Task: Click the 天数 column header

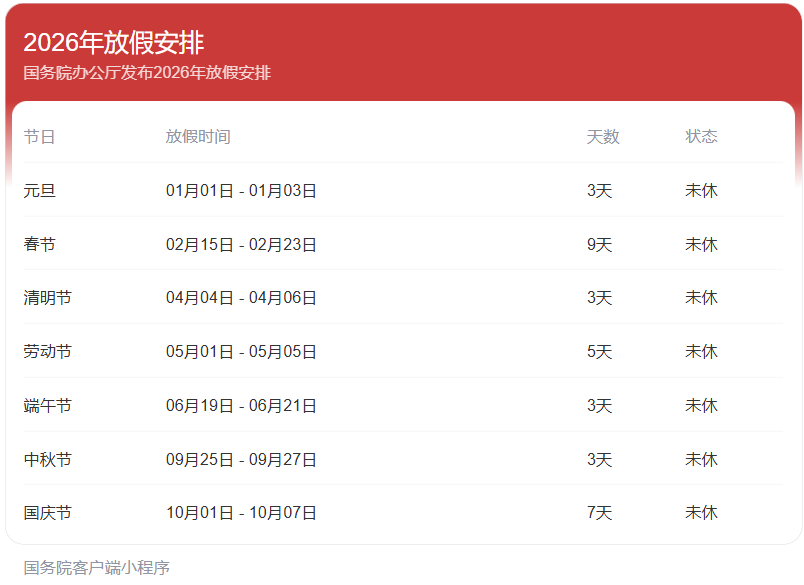Action: pyautogui.click(x=603, y=137)
